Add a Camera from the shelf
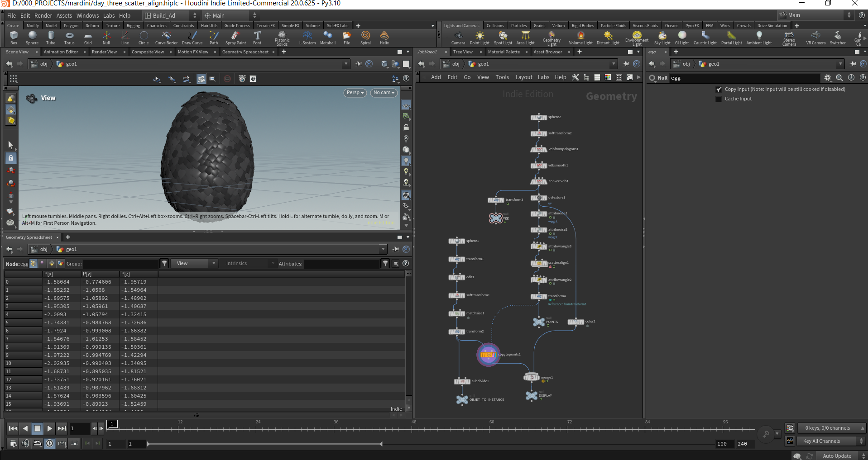 point(458,38)
